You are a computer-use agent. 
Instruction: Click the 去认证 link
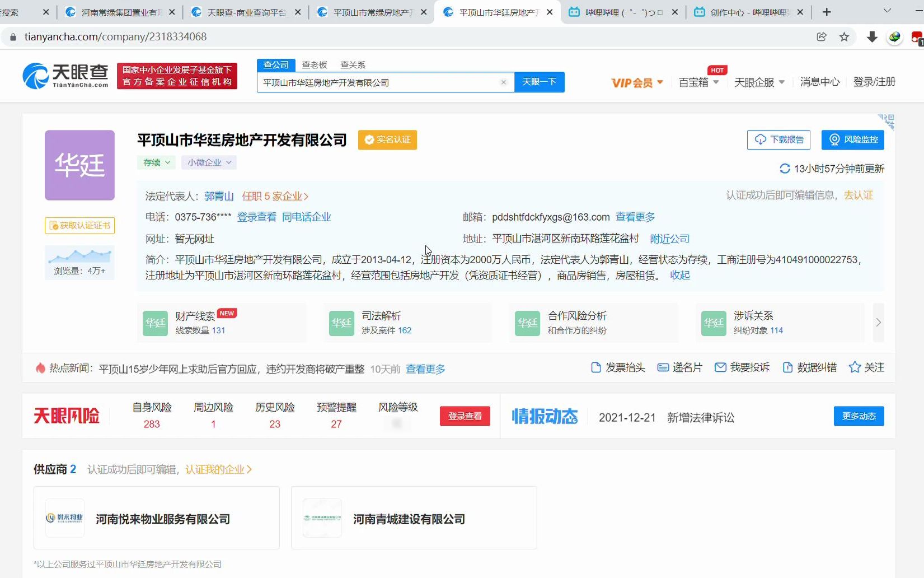(859, 195)
